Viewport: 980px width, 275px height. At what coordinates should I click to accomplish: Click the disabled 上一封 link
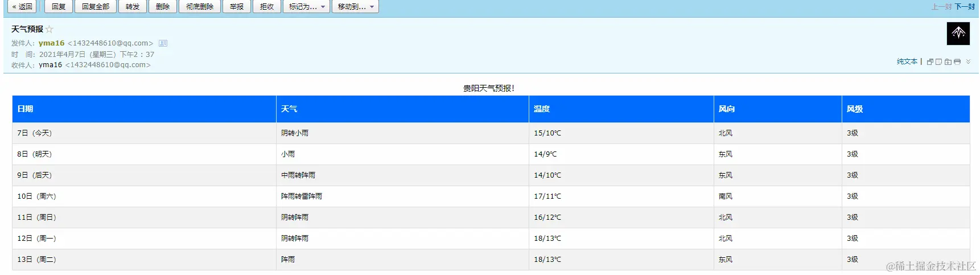(941, 7)
